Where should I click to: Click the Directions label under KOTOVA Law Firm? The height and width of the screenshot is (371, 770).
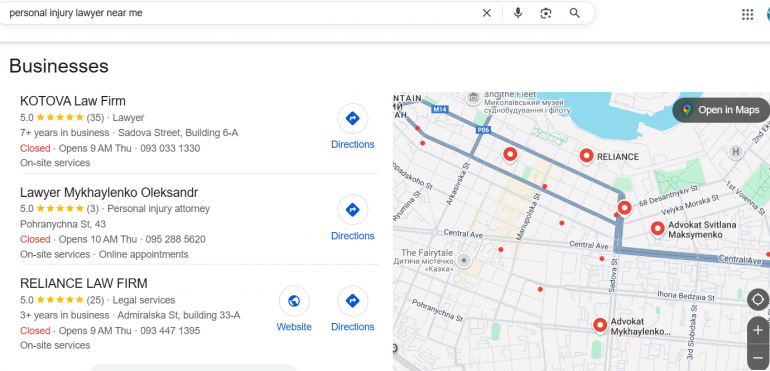tap(353, 144)
